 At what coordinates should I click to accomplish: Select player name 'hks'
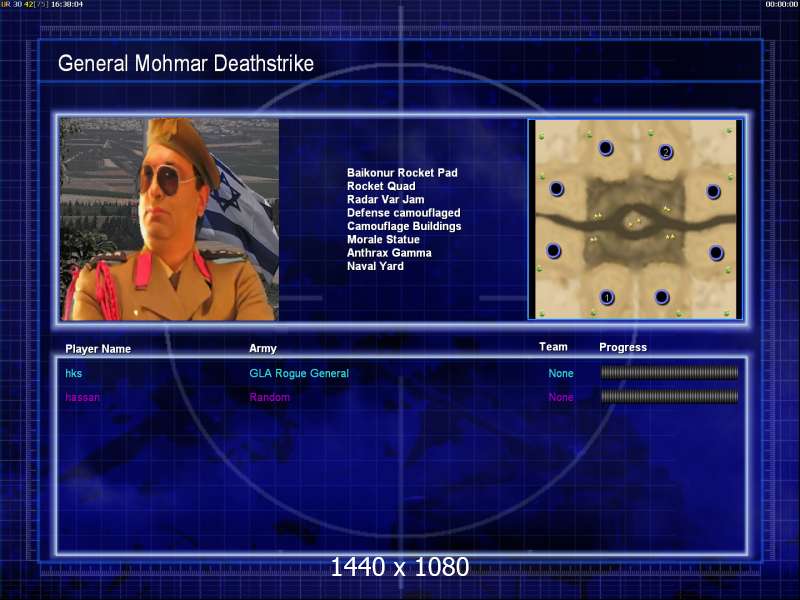click(73, 373)
